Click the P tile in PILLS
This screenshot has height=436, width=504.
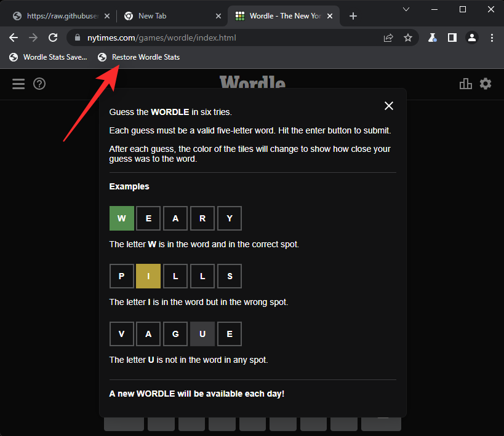pyautogui.click(x=121, y=276)
